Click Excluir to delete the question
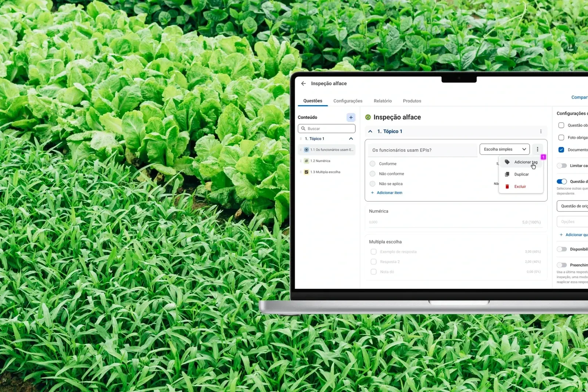Screen dimensions: 588x392 click(520, 187)
